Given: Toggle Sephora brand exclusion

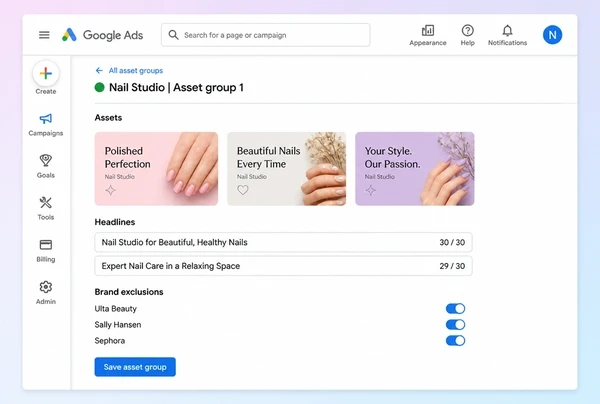Looking at the screenshot, I should (x=455, y=340).
